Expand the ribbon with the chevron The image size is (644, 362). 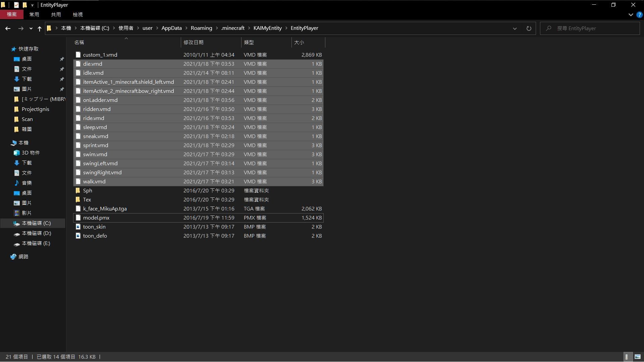pyautogui.click(x=631, y=15)
